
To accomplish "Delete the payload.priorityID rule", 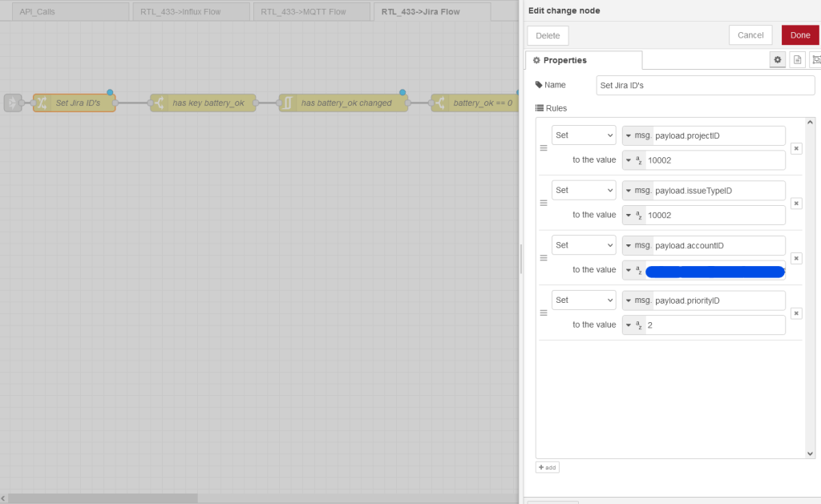I will [x=795, y=313].
